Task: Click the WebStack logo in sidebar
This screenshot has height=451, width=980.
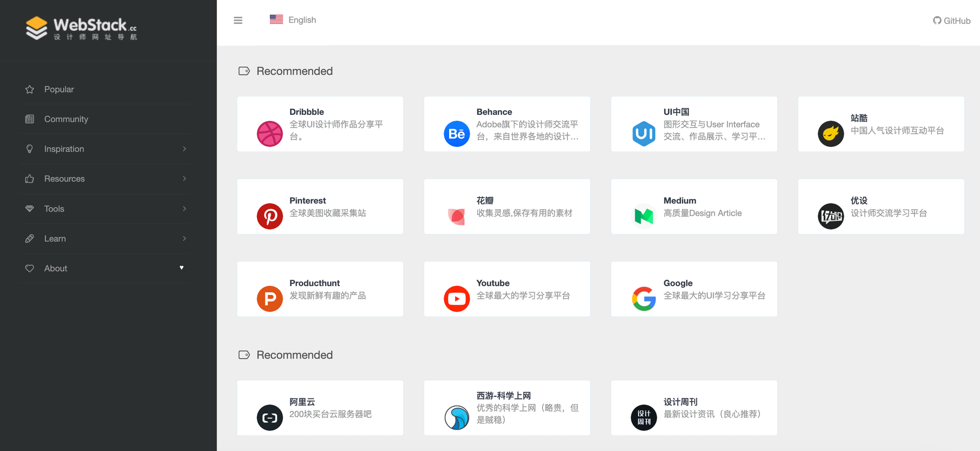Action: 82,28
